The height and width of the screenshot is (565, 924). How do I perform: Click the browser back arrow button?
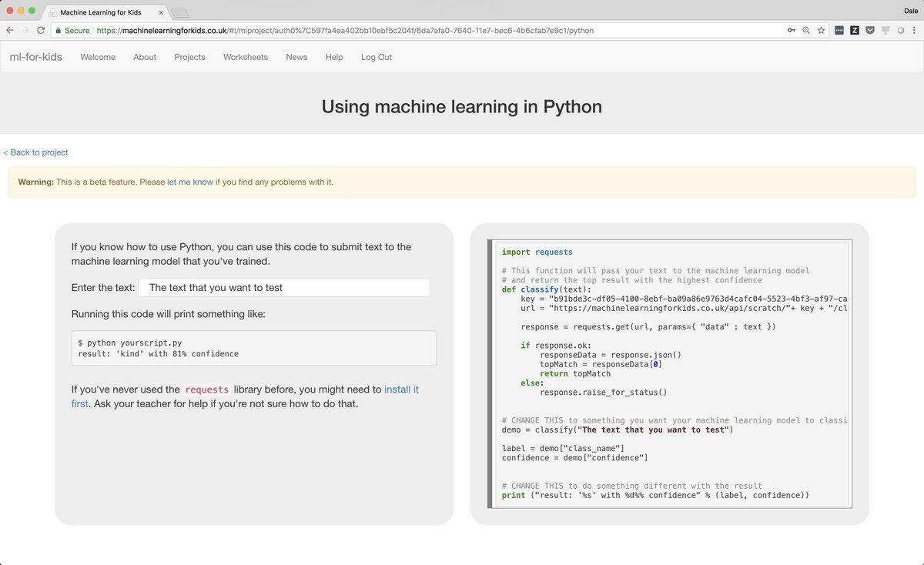(9, 31)
